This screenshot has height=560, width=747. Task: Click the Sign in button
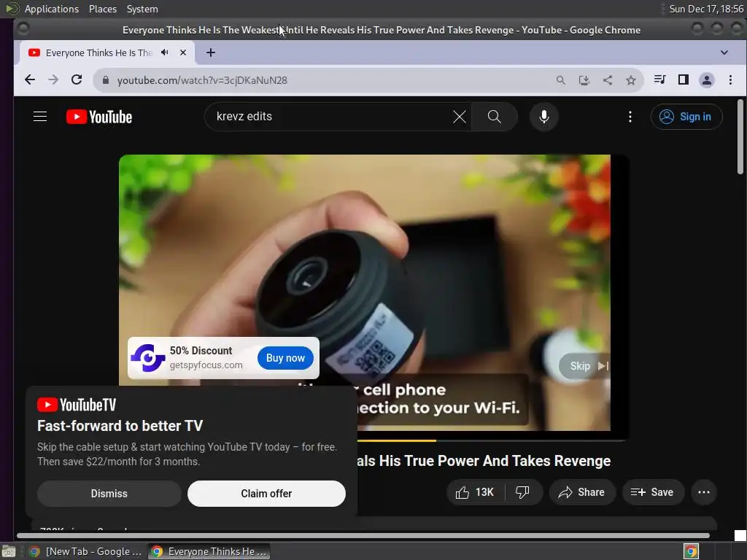pos(686,117)
